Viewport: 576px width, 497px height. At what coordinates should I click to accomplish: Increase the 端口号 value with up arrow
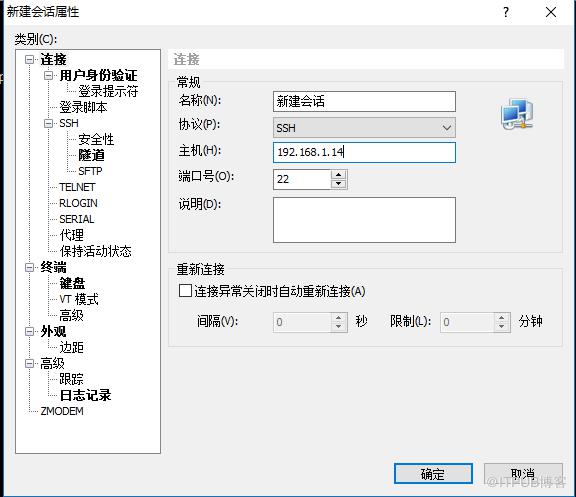tap(339, 174)
